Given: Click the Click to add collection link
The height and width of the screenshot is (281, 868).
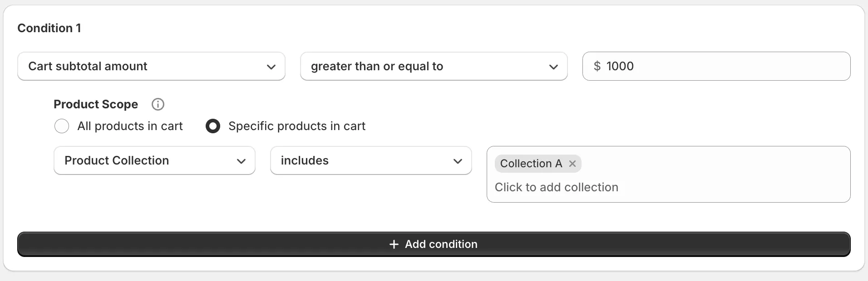Looking at the screenshot, I should 556,187.
